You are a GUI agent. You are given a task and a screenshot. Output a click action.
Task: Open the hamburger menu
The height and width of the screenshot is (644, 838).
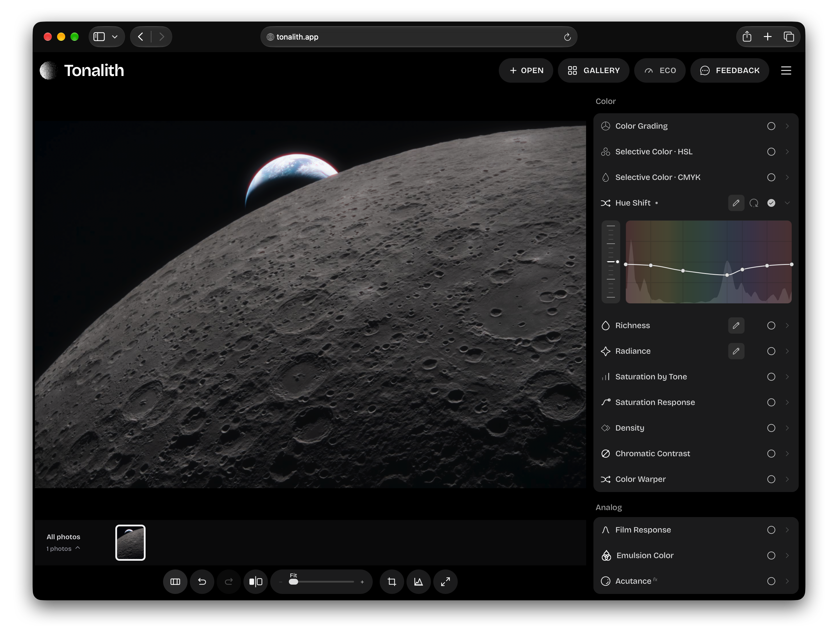tap(786, 70)
